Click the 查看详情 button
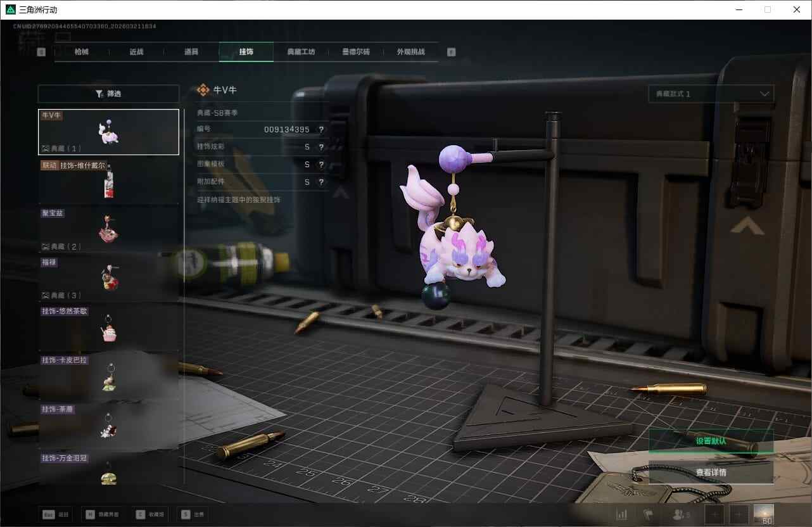 pyautogui.click(x=711, y=472)
